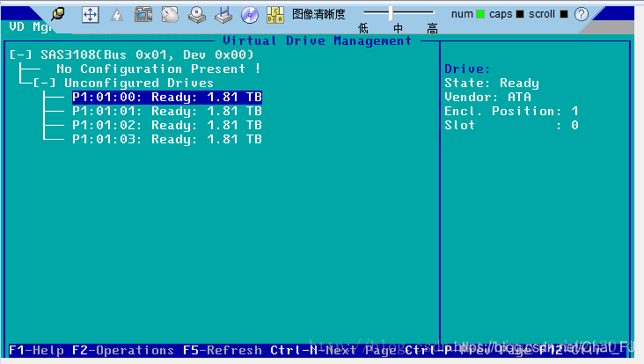Toggle the scroll lock indicator

pyautogui.click(x=564, y=14)
